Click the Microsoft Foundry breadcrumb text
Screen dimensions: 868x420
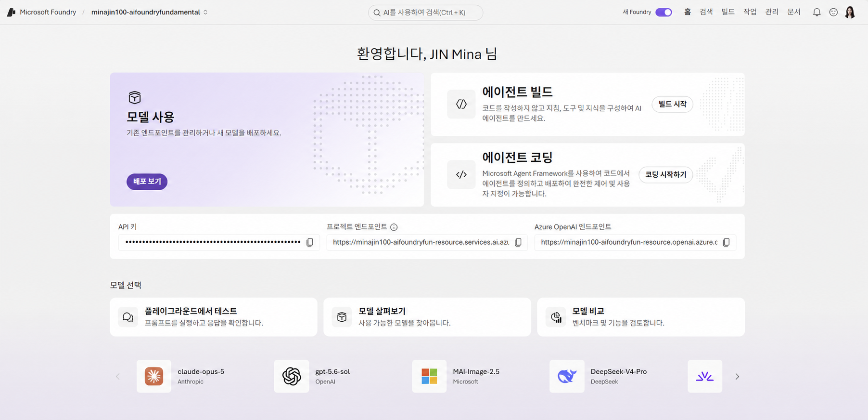[48, 12]
